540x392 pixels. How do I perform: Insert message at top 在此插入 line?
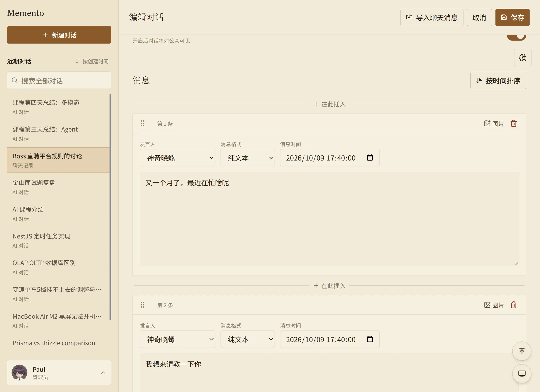click(329, 104)
